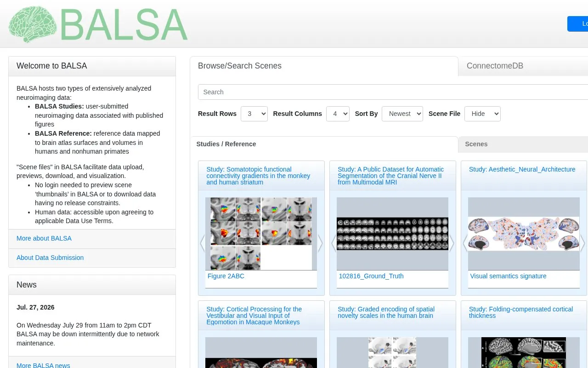Open Visual semantics signature scene link

pos(508,276)
